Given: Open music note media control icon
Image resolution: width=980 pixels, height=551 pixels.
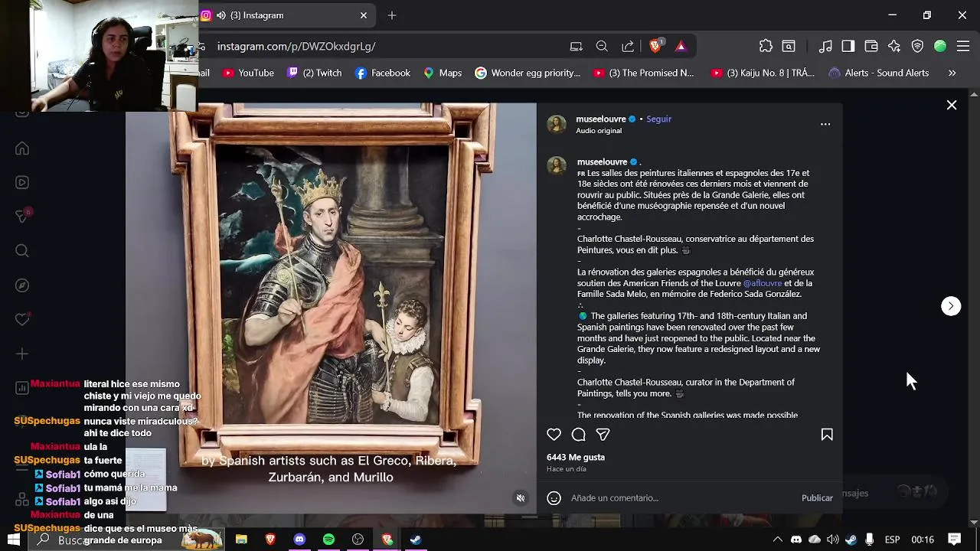Looking at the screenshot, I should click(825, 47).
